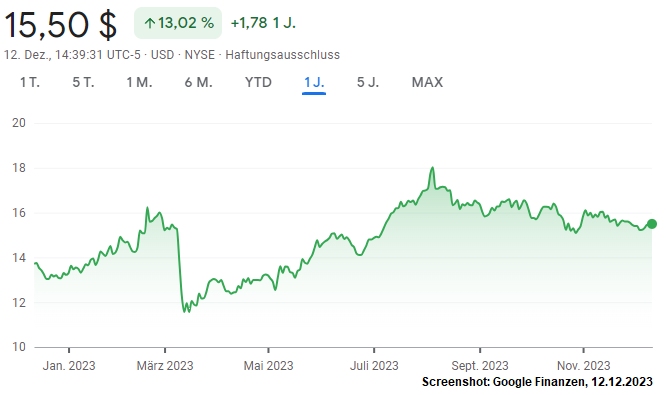Click the März 2023 axis label
This screenshot has height=395, width=666.
(165, 366)
